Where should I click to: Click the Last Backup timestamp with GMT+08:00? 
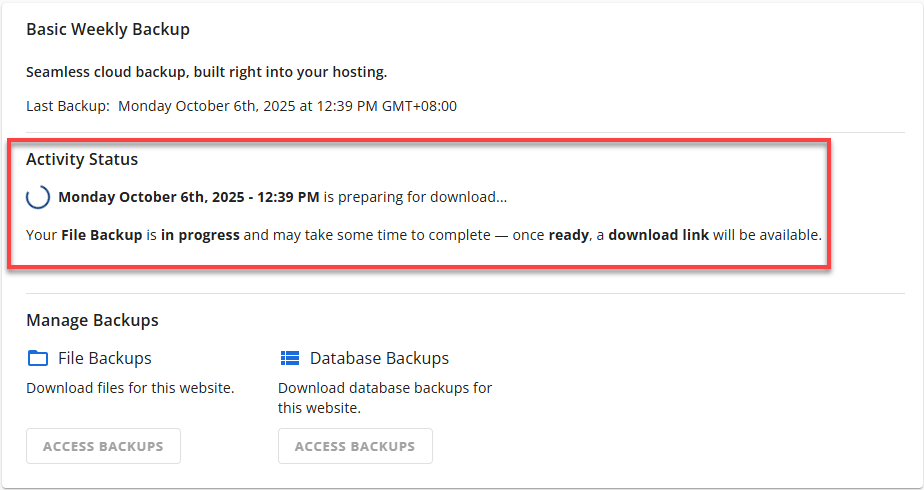pos(287,106)
